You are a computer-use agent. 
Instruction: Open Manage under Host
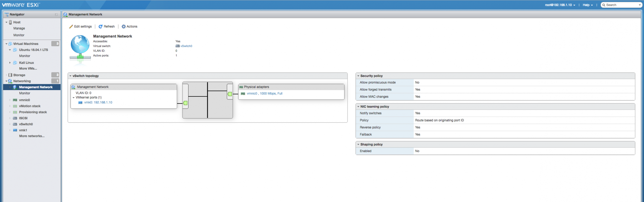coord(19,28)
